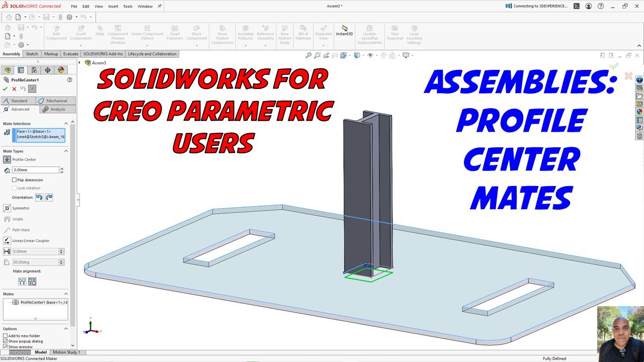Expand the Assem3 tree arrow in viewport
This screenshot has width=644, height=362.
click(x=79, y=62)
